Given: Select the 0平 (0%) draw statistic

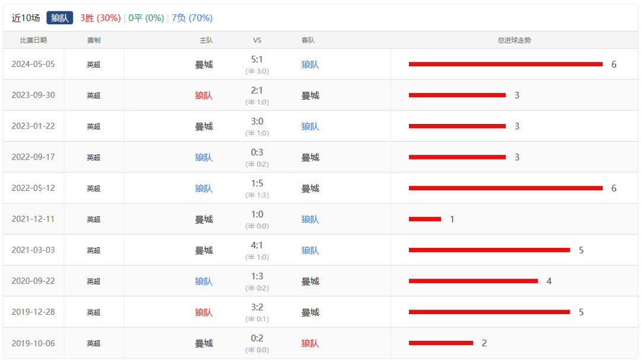Looking at the screenshot, I should coord(146,18).
